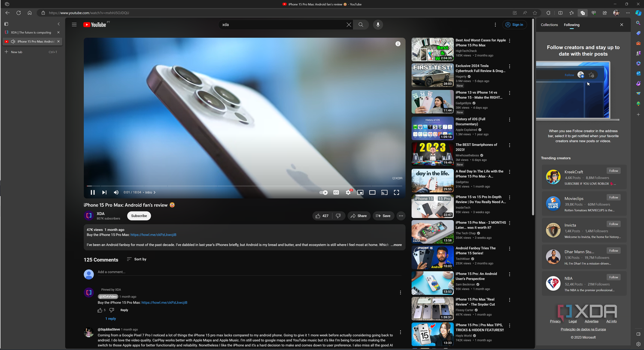The height and width of the screenshot is (350, 644).
Task: Reply to the pinned comment
Action: [x=124, y=310]
